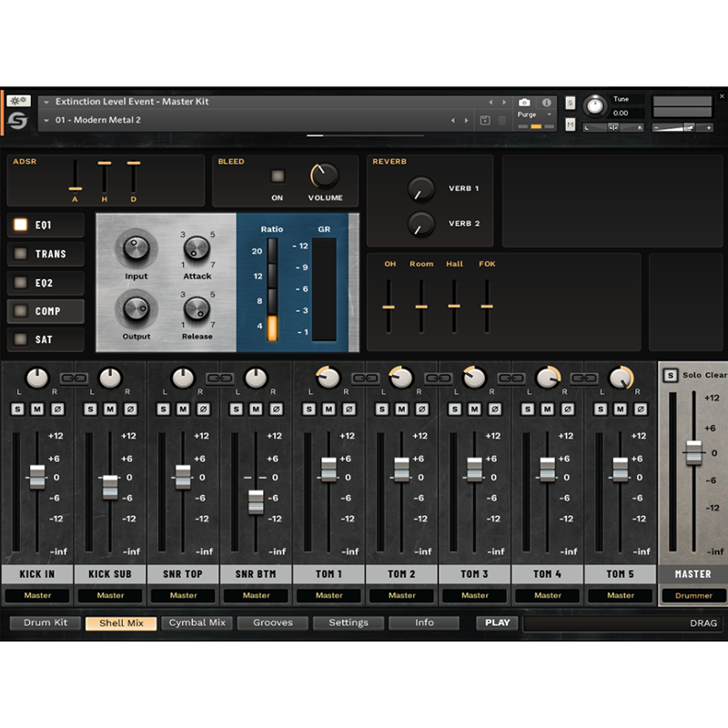728x728 pixels.
Task: Open the snapshot camera view
Action: [x=524, y=102]
